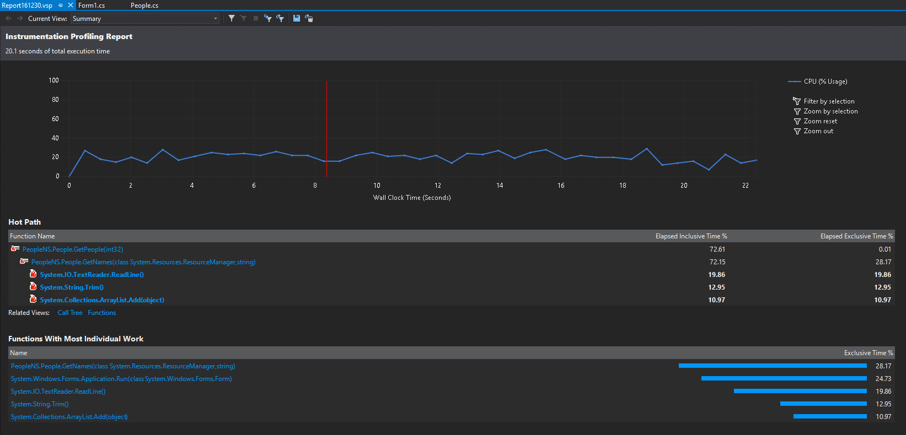Click the Name header in functions table
Image resolution: width=906 pixels, height=435 pixels.
(18, 352)
